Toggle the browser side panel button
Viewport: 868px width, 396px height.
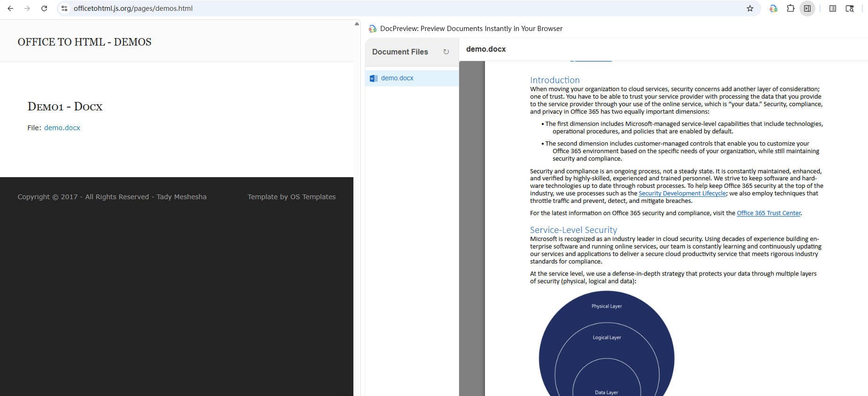[807, 8]
